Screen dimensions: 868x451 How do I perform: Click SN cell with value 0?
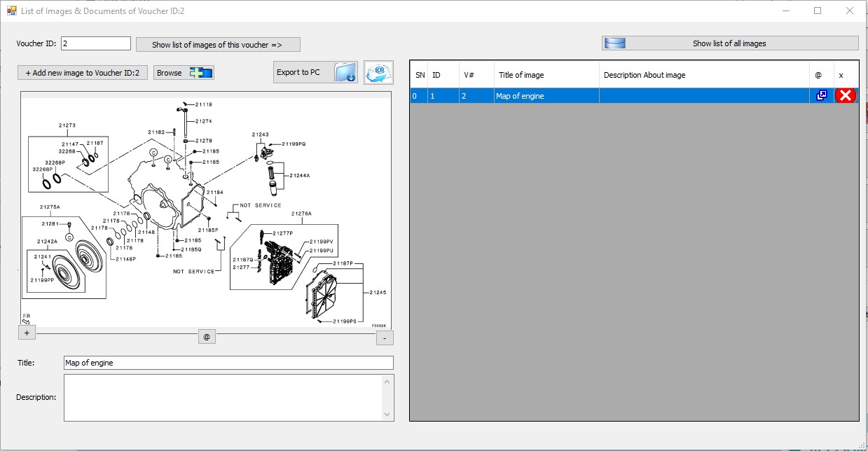click(419, 96)
